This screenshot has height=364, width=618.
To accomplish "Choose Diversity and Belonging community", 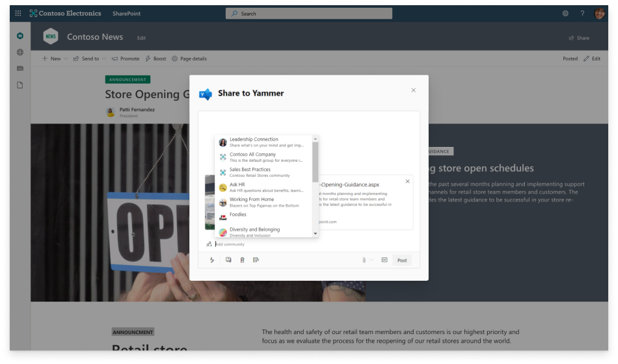I will 263,231.
